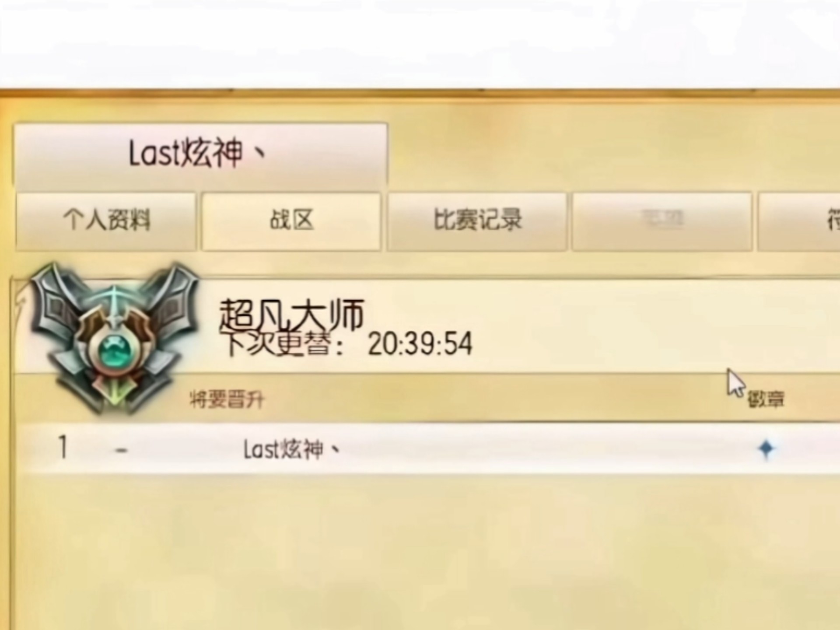Screen dimensions: 840x630
Task: Sort by the 将要晋升 column header
Action: point(227,399)
